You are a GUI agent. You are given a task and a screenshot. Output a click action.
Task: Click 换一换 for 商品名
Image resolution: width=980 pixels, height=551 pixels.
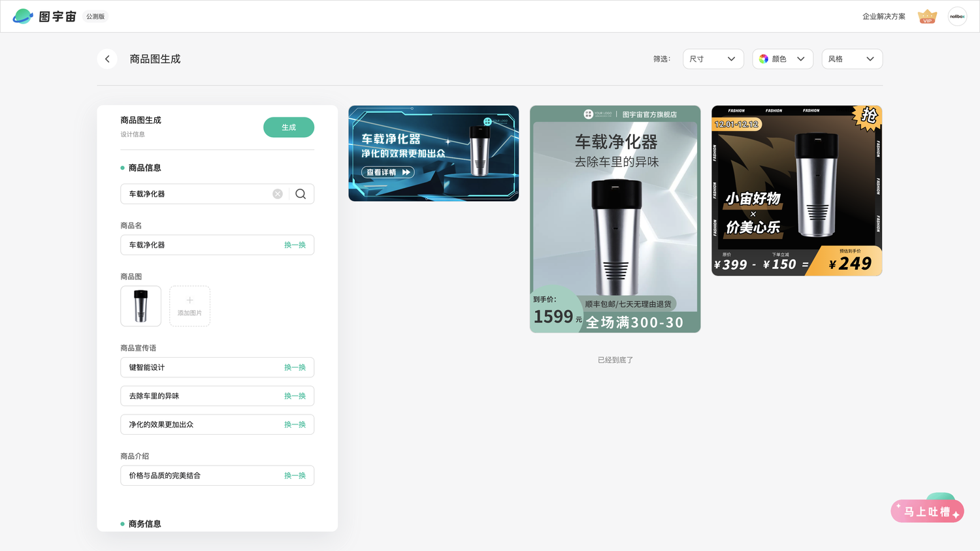[295, 245]
